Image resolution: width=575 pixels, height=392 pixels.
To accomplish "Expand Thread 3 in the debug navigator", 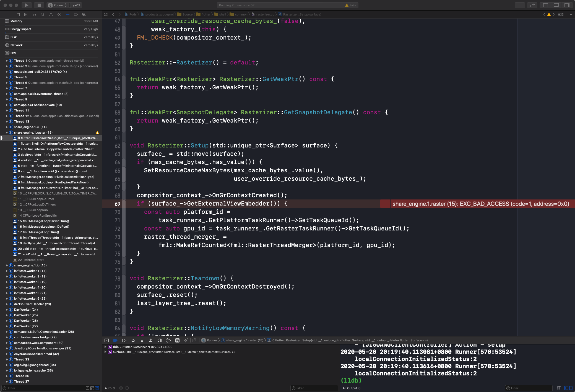I will [7, 66].
